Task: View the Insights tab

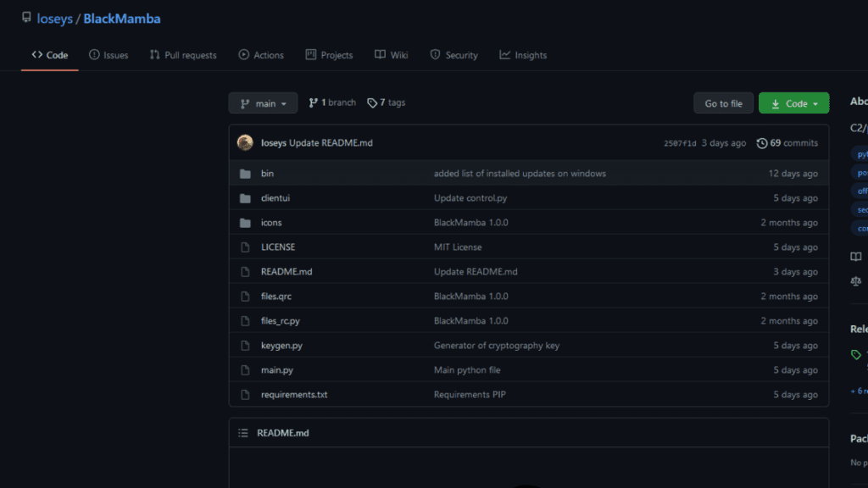Action: coord(523,55)
